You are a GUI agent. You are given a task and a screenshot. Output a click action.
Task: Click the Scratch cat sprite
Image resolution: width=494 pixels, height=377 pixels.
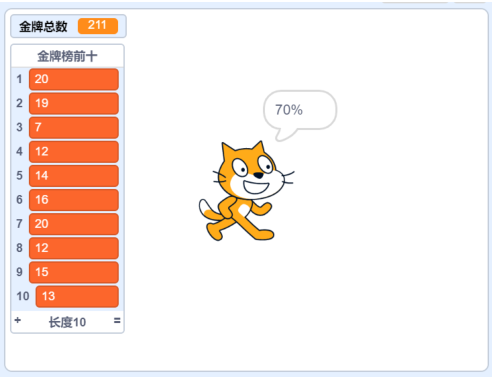pos(247,191)
